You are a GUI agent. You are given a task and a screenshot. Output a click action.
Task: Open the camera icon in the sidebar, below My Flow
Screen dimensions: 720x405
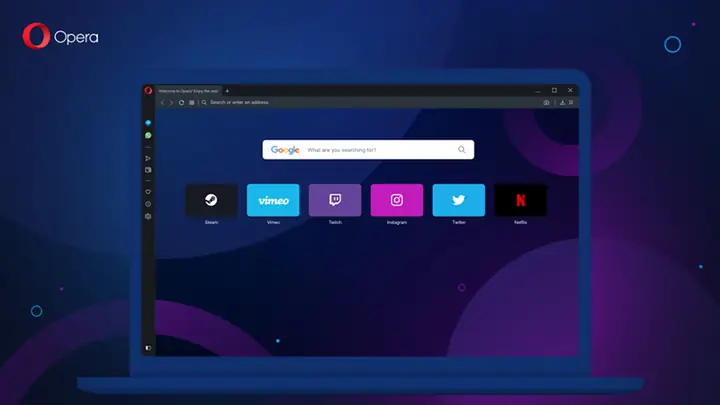148,170
